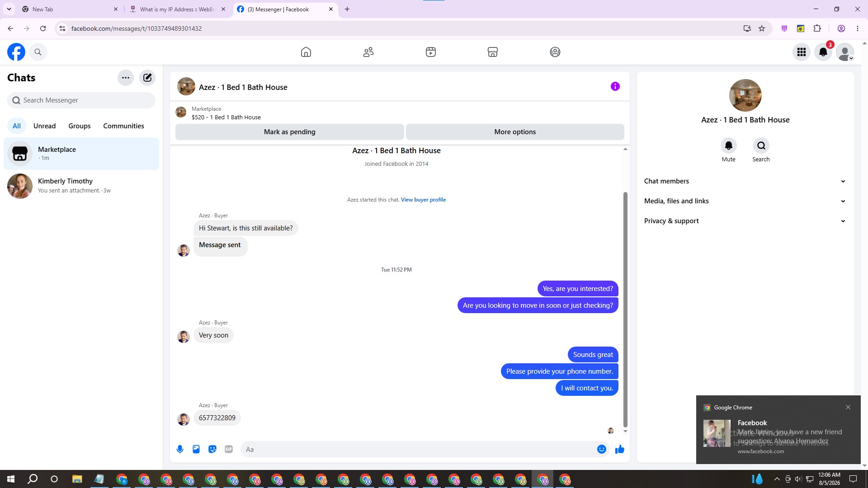Screen dimensions: 868x488
Task: Mute the conversation with bell button
Action: tap(729, 146)
